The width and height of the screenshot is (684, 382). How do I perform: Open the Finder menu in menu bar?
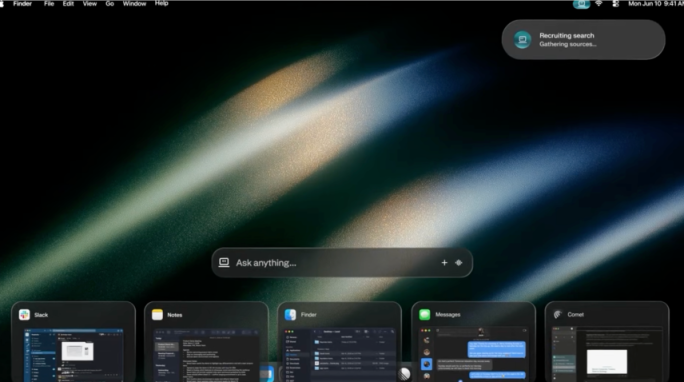[22, 3]
